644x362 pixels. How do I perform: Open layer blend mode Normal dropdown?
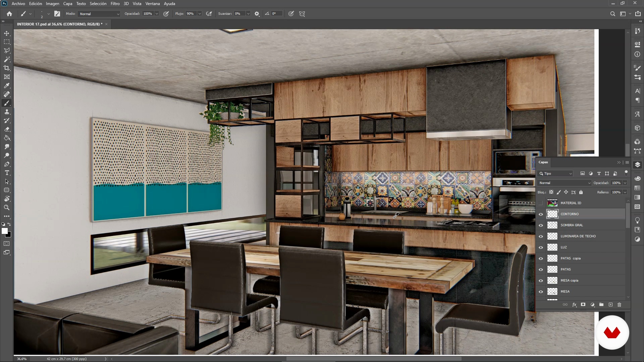point(565,183)
